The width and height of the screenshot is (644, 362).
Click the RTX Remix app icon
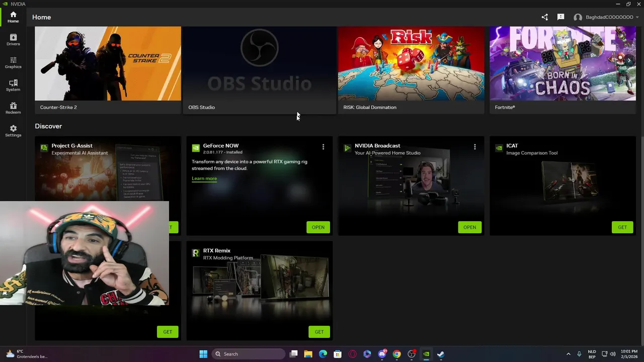(196, 253)
